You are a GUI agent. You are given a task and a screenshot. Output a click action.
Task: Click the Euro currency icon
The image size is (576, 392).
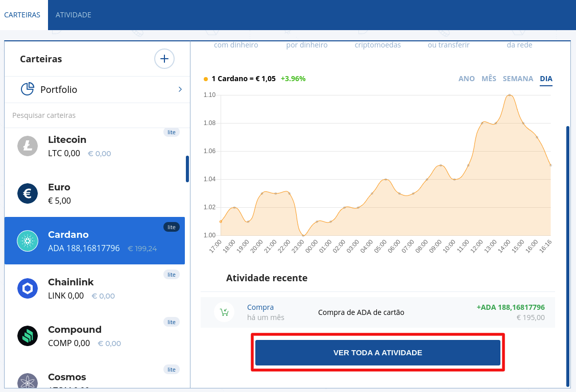(x=28, y=193)
